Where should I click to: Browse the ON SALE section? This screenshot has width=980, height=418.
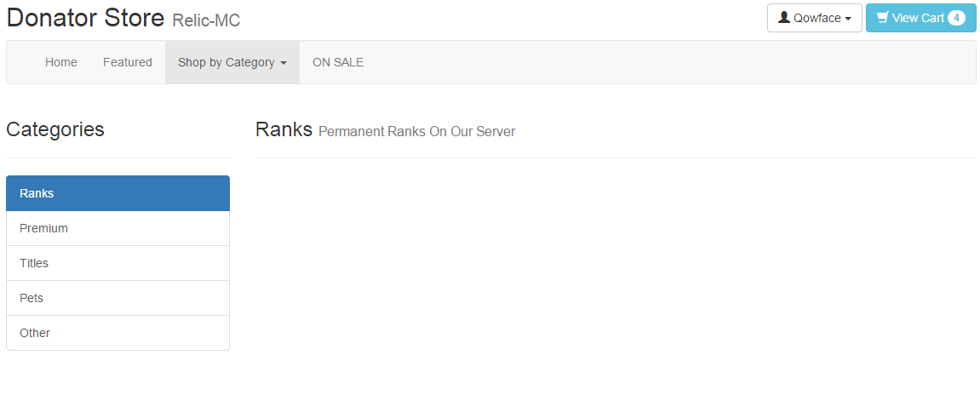[x=338, y=62]
